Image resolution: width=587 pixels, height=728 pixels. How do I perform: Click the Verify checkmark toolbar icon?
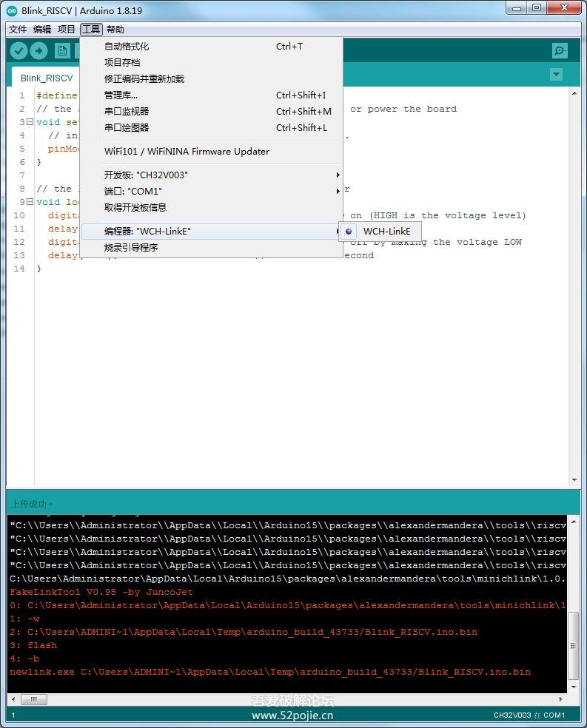tap(19, 50)
